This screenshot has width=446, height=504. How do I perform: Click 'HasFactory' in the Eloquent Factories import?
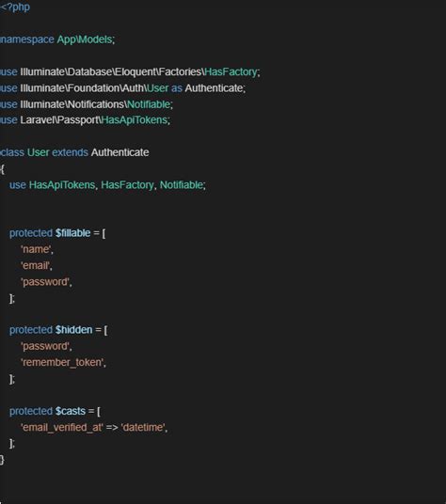[231, 71]
